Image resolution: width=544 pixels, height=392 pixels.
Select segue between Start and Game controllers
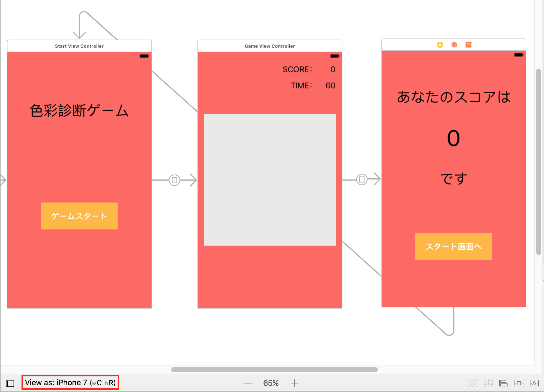(174, 180)
